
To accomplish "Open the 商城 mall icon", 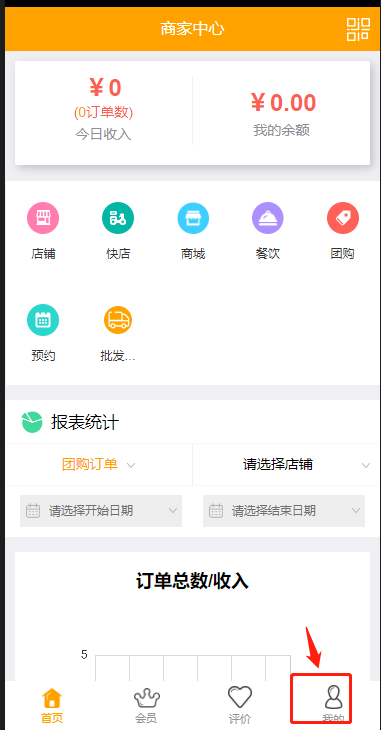I will [193, 218].
